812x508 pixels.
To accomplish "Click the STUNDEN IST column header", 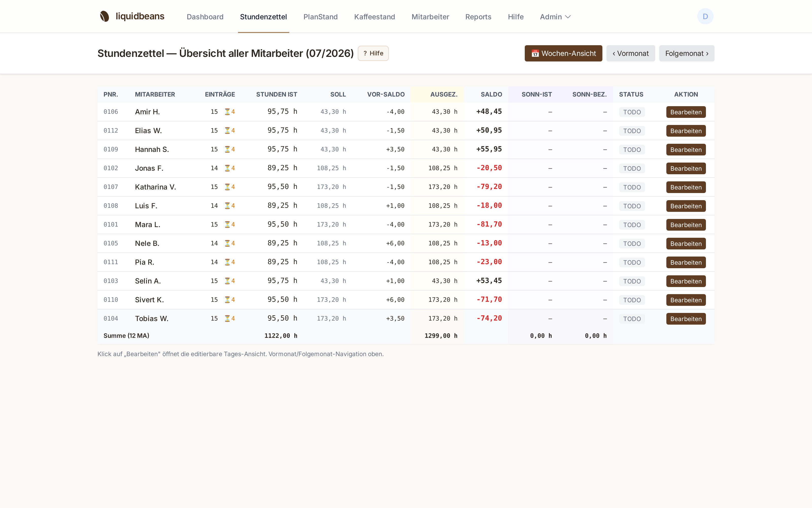I will (277, 94).
